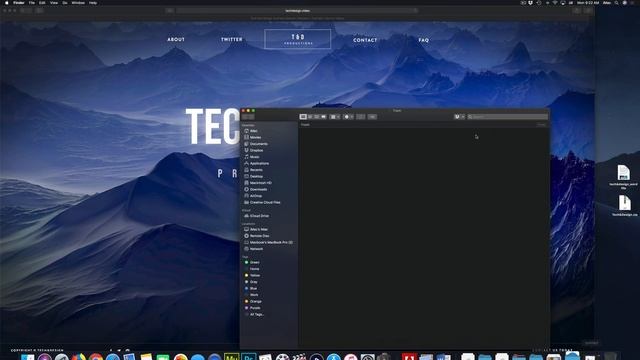Open Spotlight search in menu bar
Screen dimensions: 640x360
click(616, 2)
